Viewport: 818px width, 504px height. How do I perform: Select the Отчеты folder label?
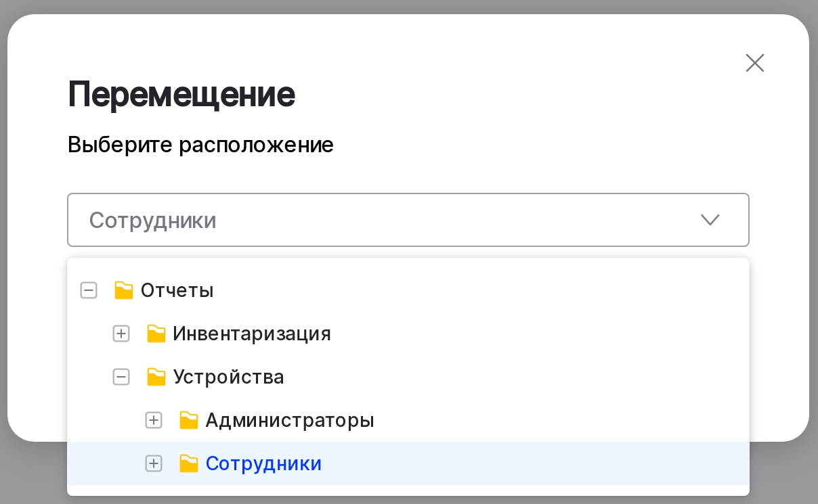tap(177, 291)
